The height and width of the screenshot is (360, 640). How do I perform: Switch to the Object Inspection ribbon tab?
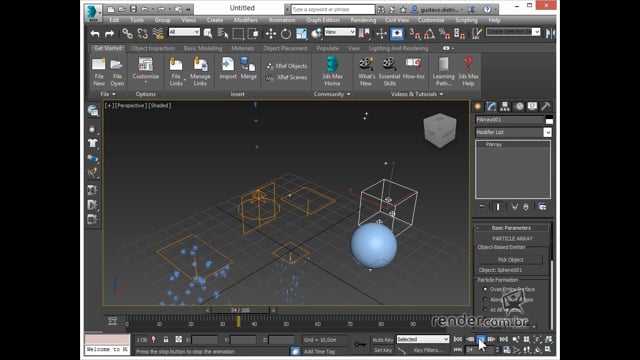click(153, 48)
